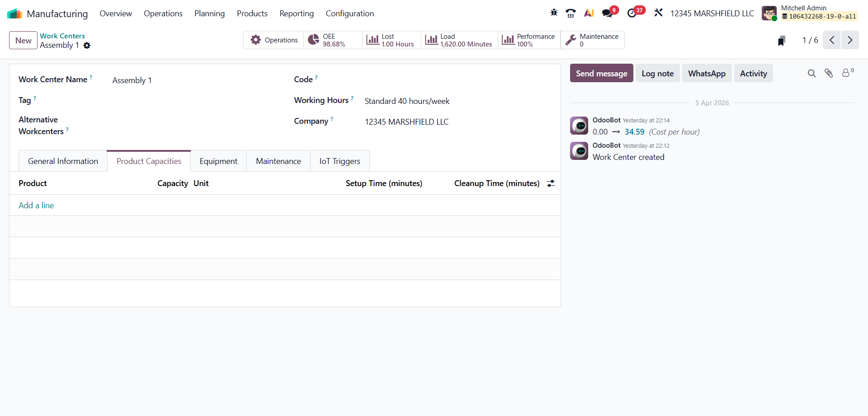868x416 pixels.
Task: Click the wrench and screwdriver tools icon
Action: pos(658,13)
